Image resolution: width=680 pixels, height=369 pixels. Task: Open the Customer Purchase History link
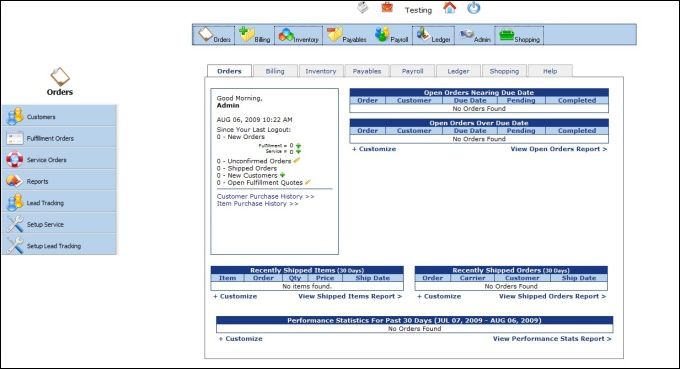(265, 196)
